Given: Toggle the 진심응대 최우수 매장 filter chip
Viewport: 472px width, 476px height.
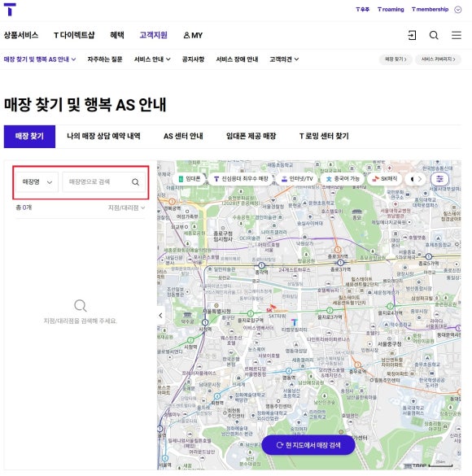Looking at the screenshot, I should (241, 179).
